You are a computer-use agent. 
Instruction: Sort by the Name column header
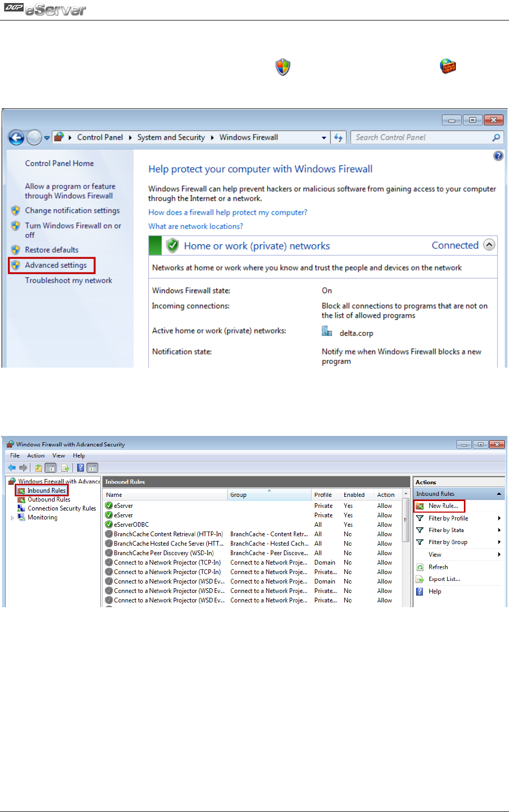click(165, 495)
